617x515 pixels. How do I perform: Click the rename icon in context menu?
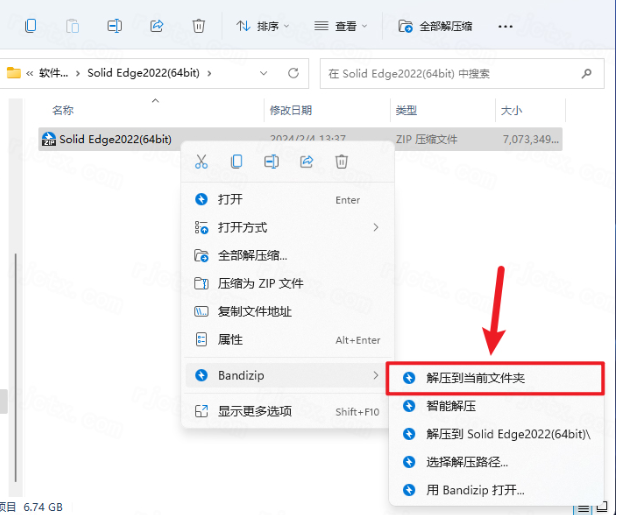click(271, 161)
